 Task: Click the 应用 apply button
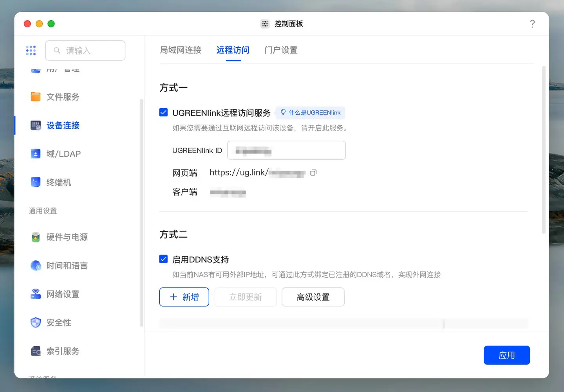coord(507,355)
